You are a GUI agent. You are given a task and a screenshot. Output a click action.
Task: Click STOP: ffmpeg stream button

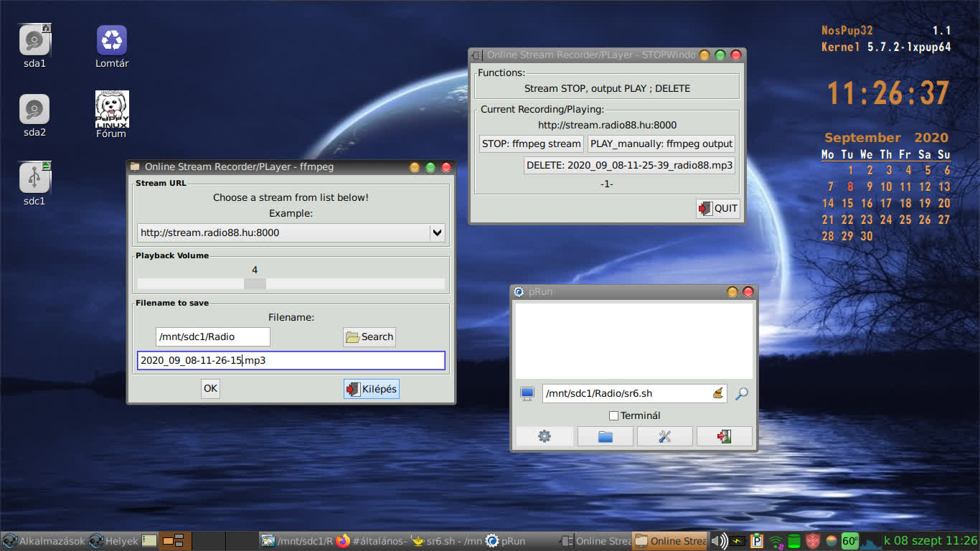[x=532, y=143]
